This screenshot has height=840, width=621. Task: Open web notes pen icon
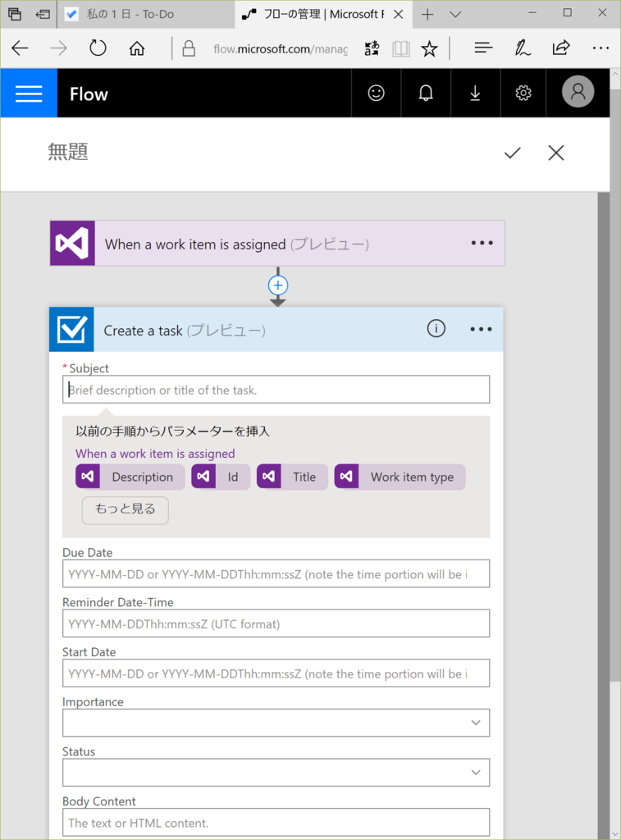[523, 48]
